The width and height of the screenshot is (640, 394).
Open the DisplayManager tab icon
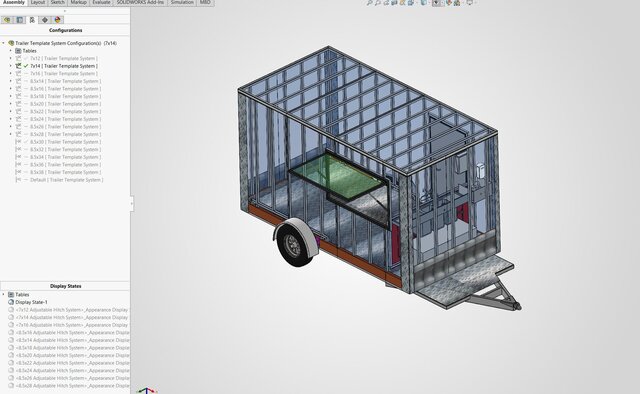point(57,20)
